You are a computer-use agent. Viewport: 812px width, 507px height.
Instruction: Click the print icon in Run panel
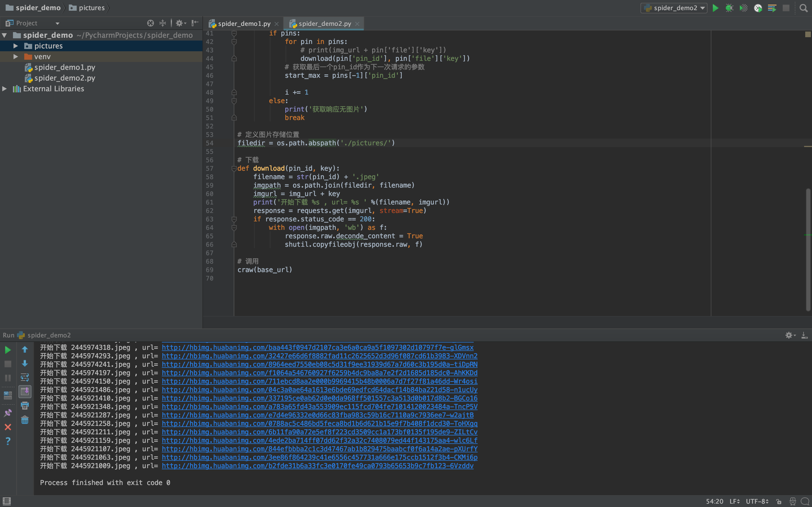pos(25,406)
